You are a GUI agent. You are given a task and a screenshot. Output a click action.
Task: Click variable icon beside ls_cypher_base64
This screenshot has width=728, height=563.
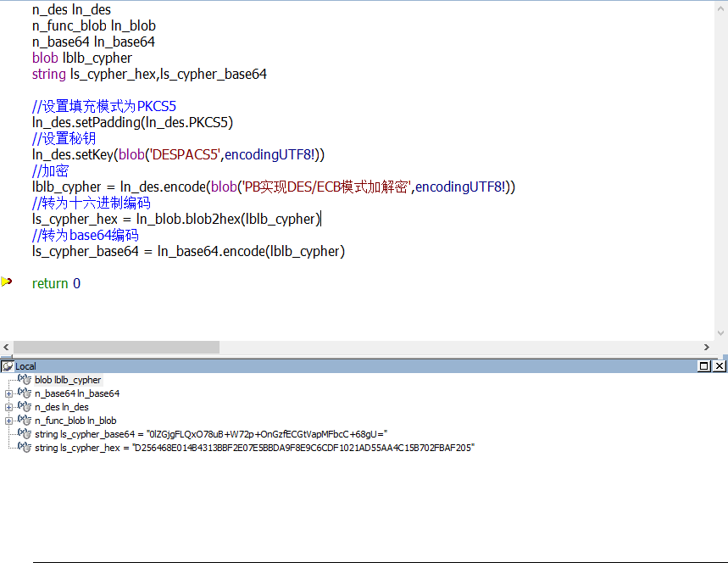click(25, 433)
